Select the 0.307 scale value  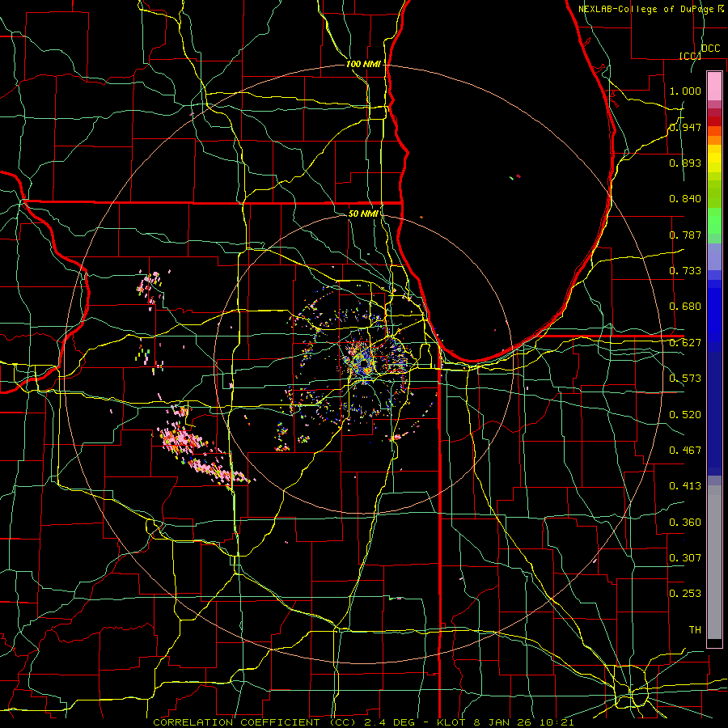pyautogui.click(x=685, y=557)
